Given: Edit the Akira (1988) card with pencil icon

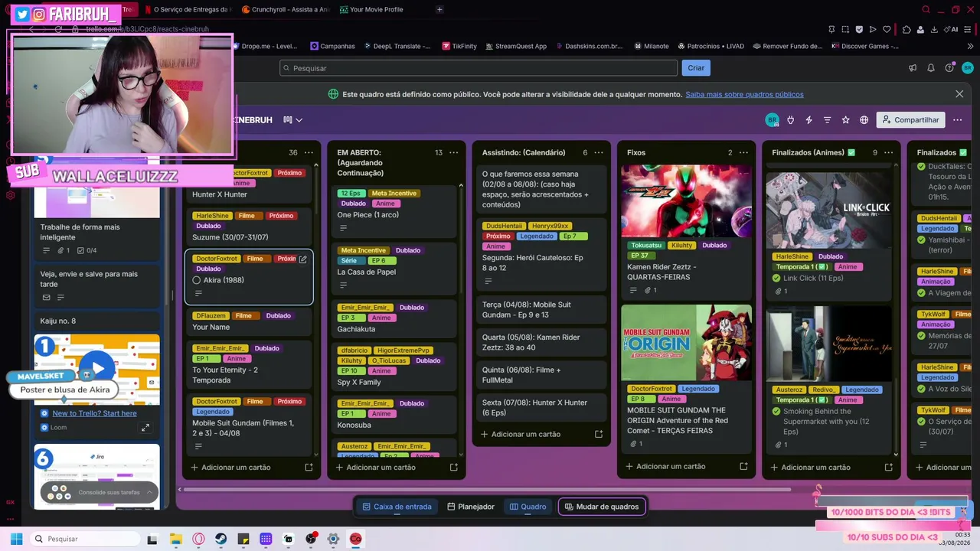Looking at the screenshot, I should coord(302,259).
